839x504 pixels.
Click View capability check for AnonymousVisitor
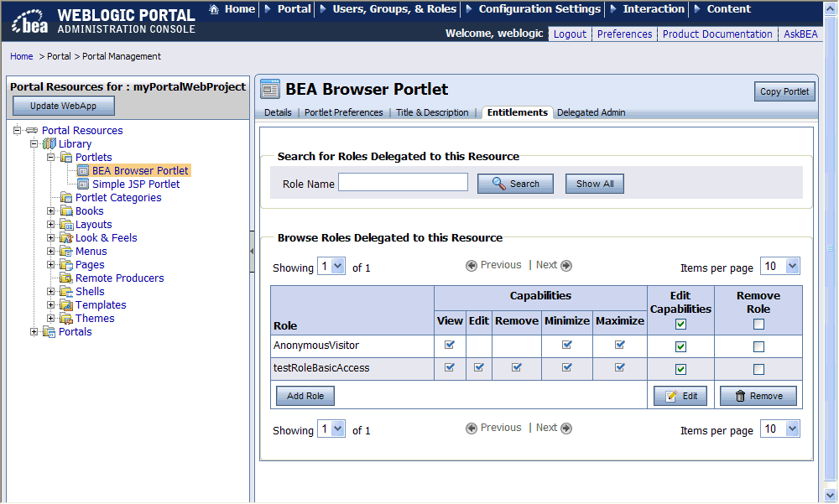coord(450,345)
